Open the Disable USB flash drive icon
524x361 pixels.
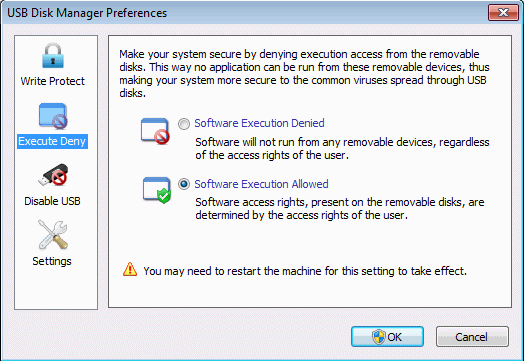tap(53, 175)
